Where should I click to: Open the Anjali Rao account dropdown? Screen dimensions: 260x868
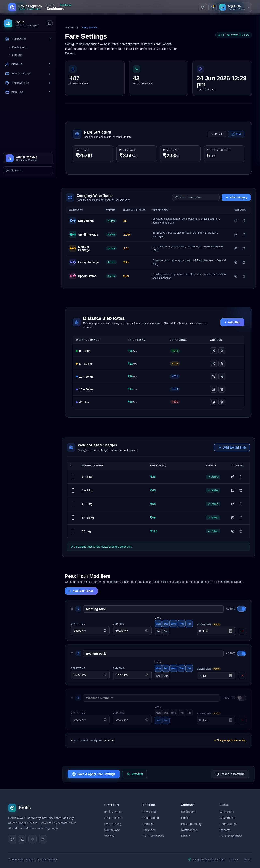235,7
